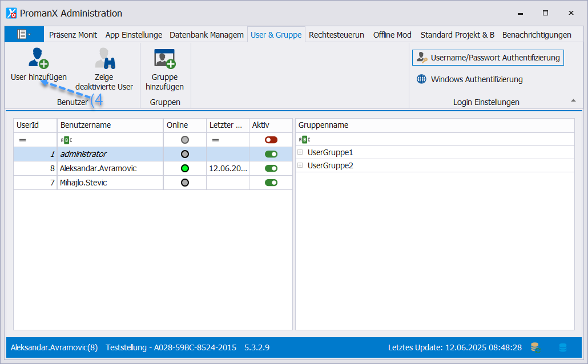Sort by the Letzter column header
588x364 pixels.
(228, 125)
